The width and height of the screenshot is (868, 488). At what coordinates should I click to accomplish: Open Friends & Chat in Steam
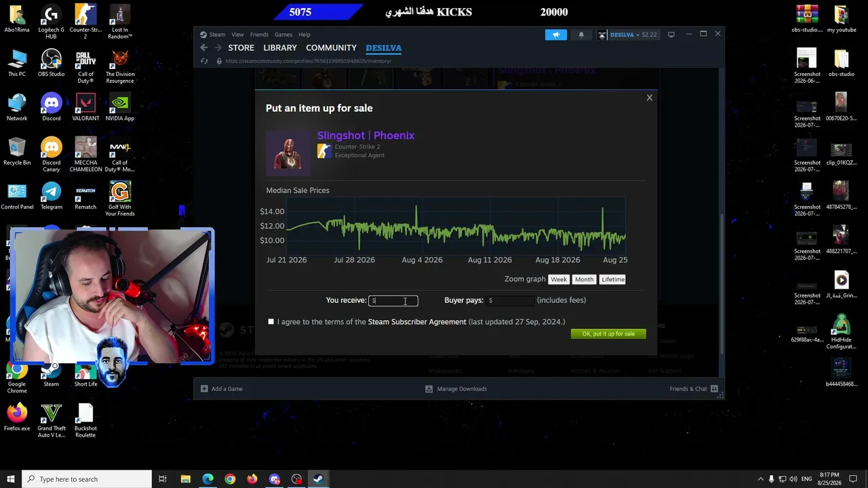point(694,389)
